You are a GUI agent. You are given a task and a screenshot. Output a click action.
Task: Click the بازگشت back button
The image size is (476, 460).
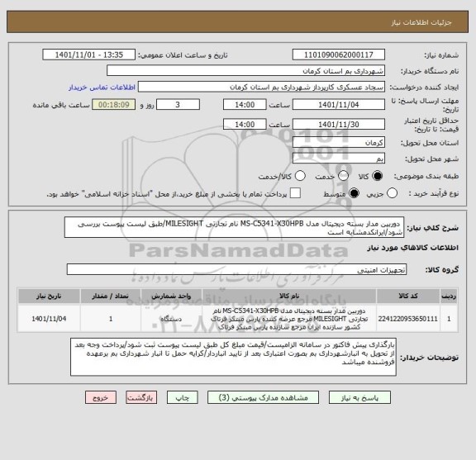pos(141,397)
